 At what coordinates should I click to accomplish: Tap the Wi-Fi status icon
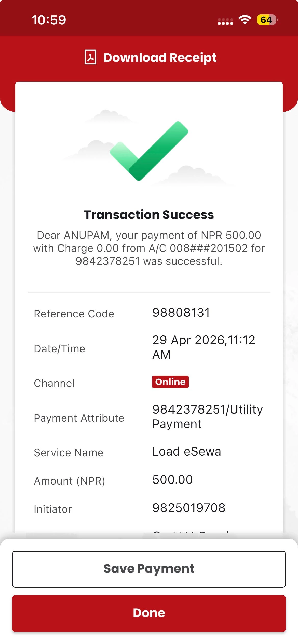click(245, 20)
